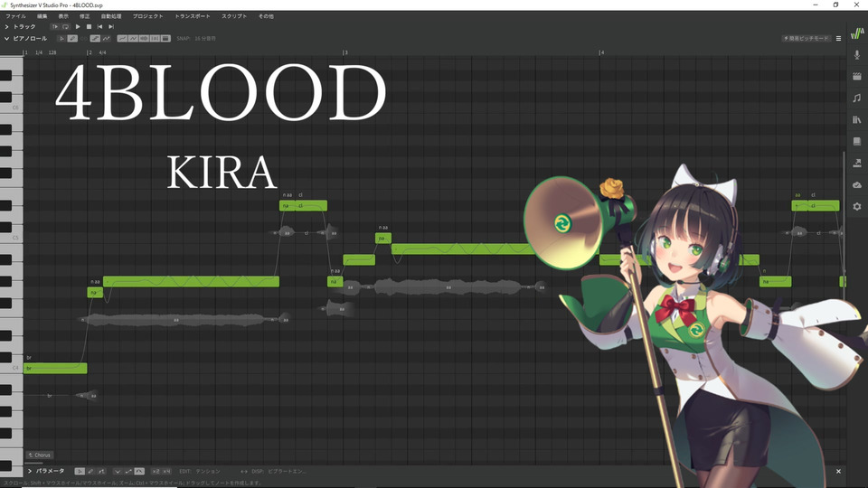Screen dimensions: 868x488
Task: Open the Note Properties music-note icon
Action: [857, 98]
